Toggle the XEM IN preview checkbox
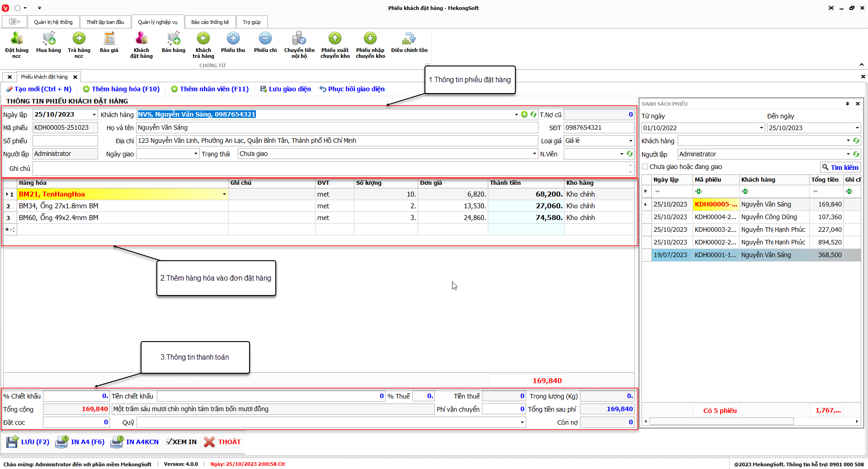 (169, 442)
